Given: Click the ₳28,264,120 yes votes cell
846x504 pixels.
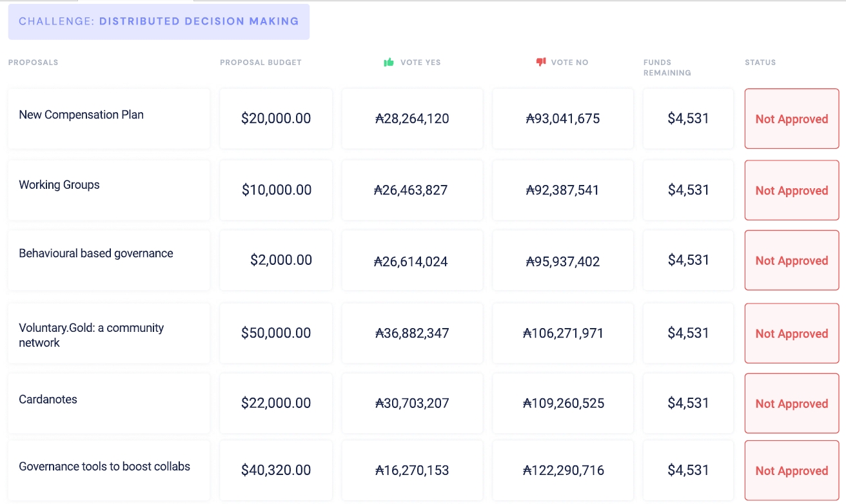Looking at the screenshot, I should (412, 119).
